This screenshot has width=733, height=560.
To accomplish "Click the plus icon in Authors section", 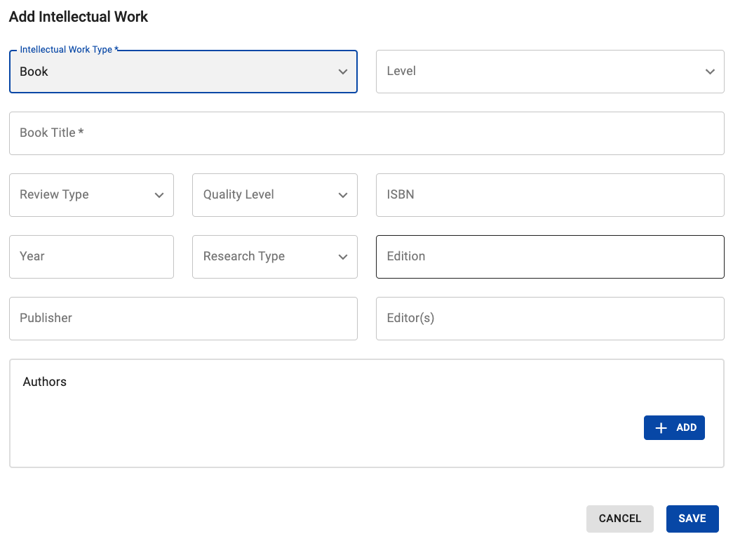I will (x=661, y=428).
